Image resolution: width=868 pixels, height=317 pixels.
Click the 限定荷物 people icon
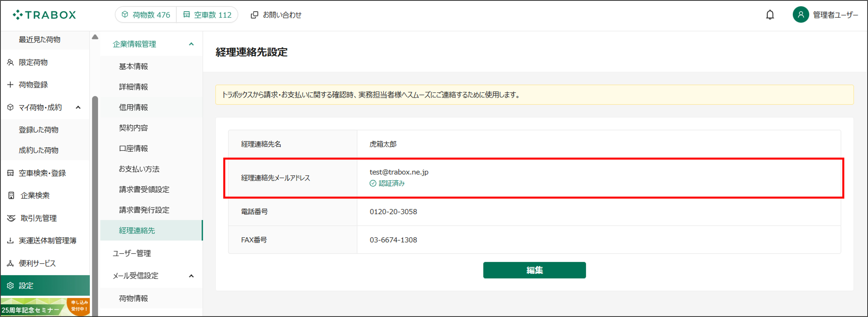pyautogui.click(x=10, y=62)
